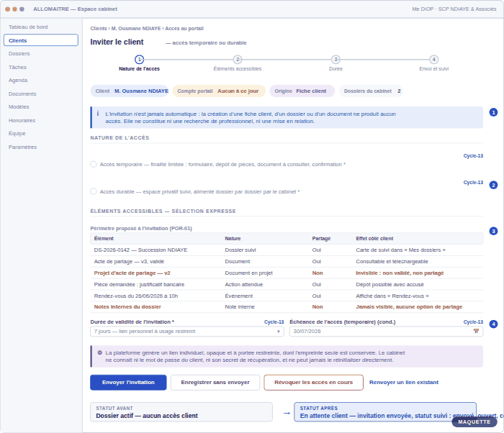This screenshot has height=433, width=504.
Task: Click row Notes internes du dossier
Action: [x=287, y=307]
